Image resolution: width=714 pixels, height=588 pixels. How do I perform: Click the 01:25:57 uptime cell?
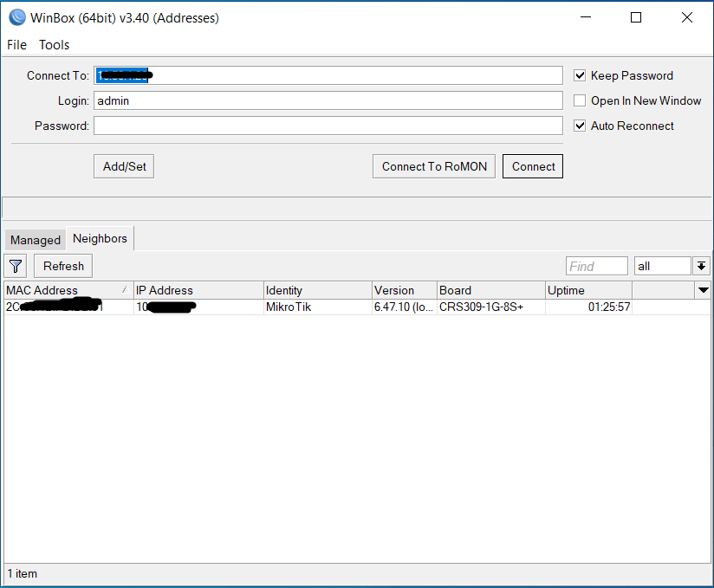pyautogui.click(x=588, y=307)
